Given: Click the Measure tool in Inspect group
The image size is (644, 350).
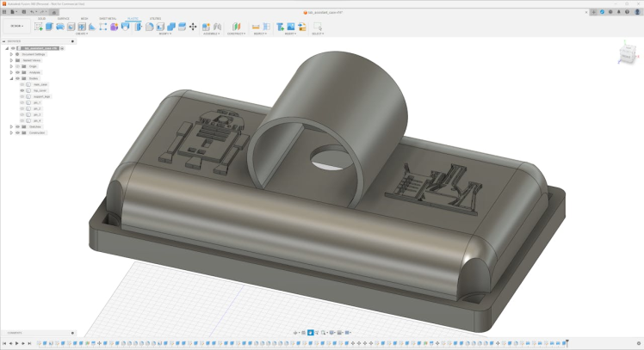Looking at the screenshot, I should [256, 27].
